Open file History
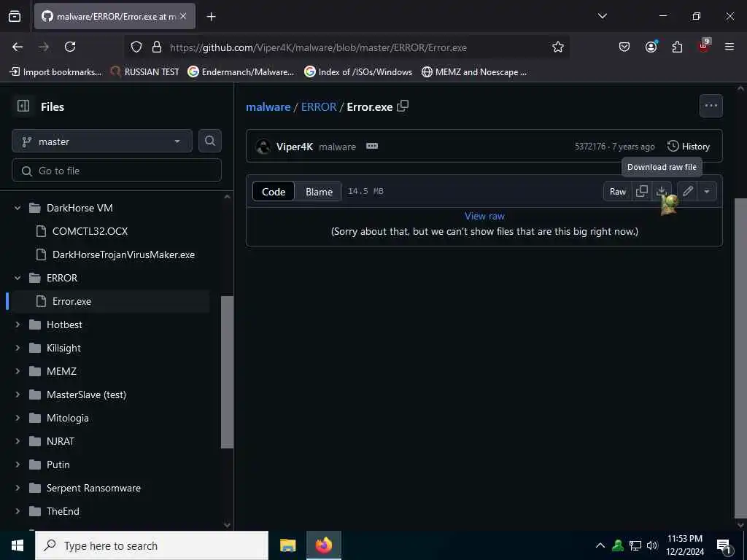Viewport: 747px width, 560px height. pyautogui.click(x=689, y=146)
